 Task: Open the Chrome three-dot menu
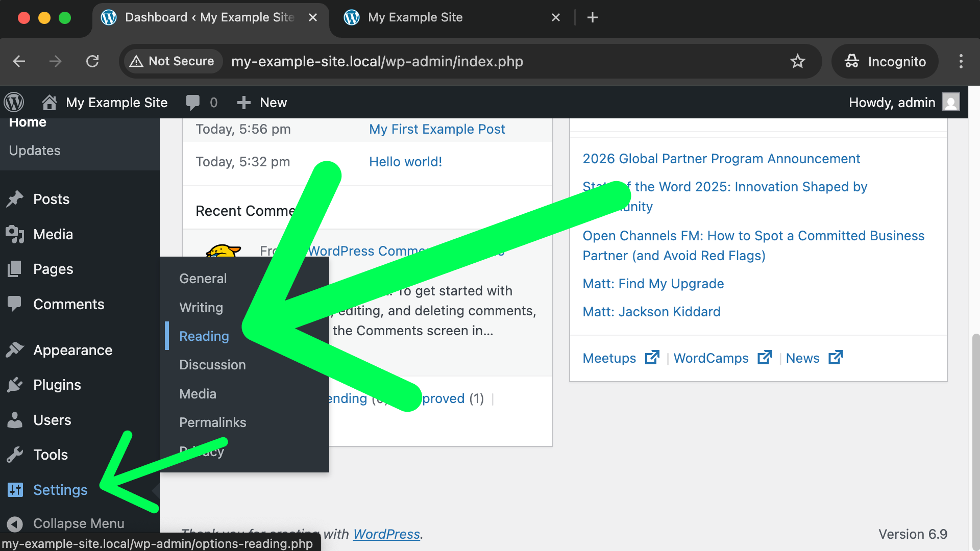961,61
